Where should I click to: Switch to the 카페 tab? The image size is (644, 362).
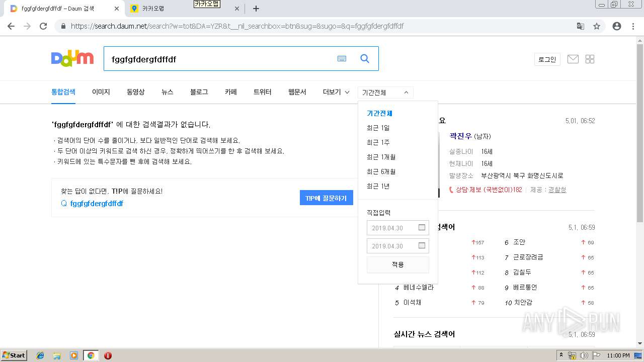(x=231, y=92)
